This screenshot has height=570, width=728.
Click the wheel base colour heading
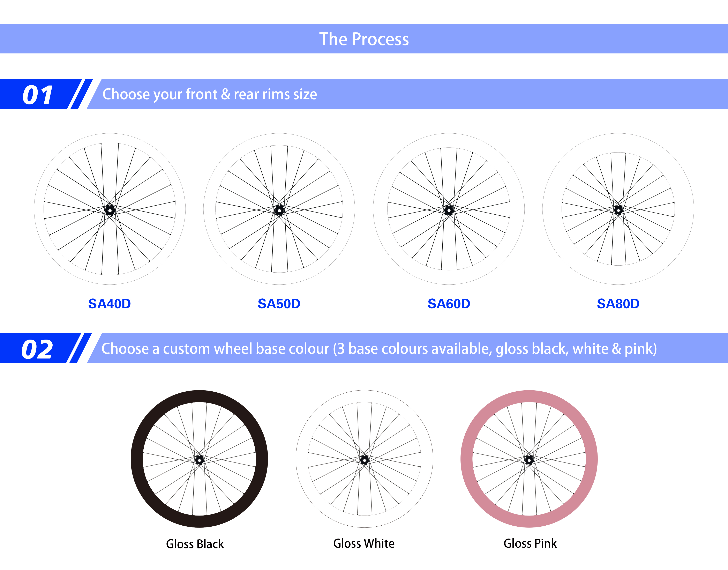(379, 349)
